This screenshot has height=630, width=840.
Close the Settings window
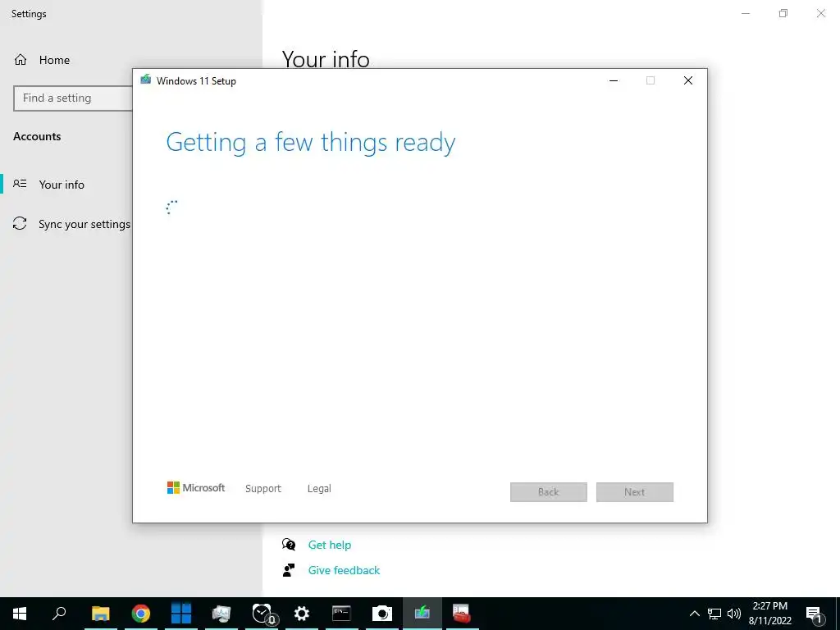coord(820,13)
